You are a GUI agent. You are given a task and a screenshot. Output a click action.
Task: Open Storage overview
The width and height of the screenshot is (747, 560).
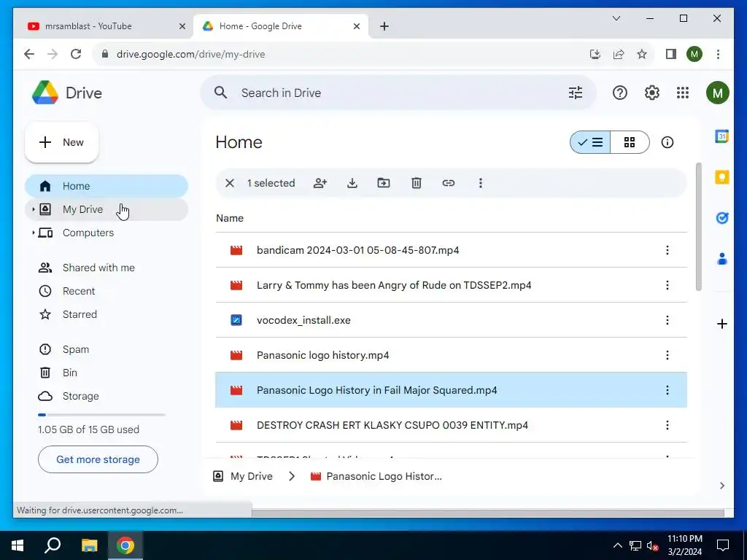click(107, 396)
